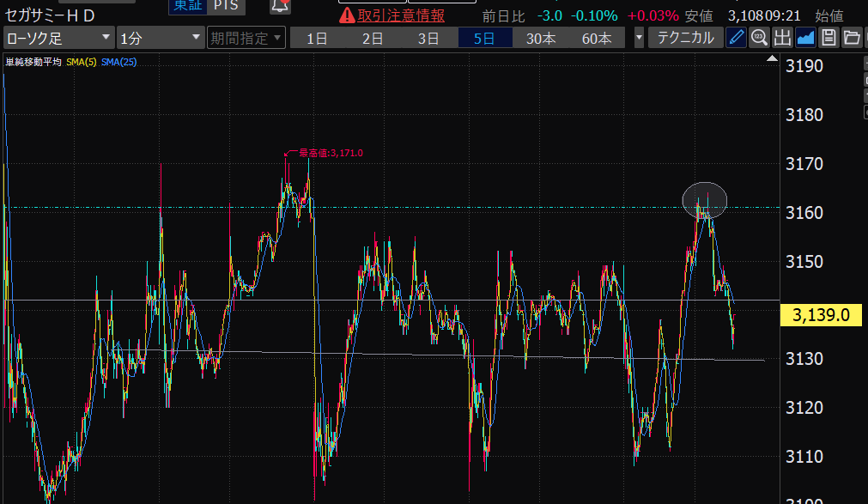The width and height of the screenshot is (868, 504).
Task: Open the folder load icon
Action: coord(851,37)
